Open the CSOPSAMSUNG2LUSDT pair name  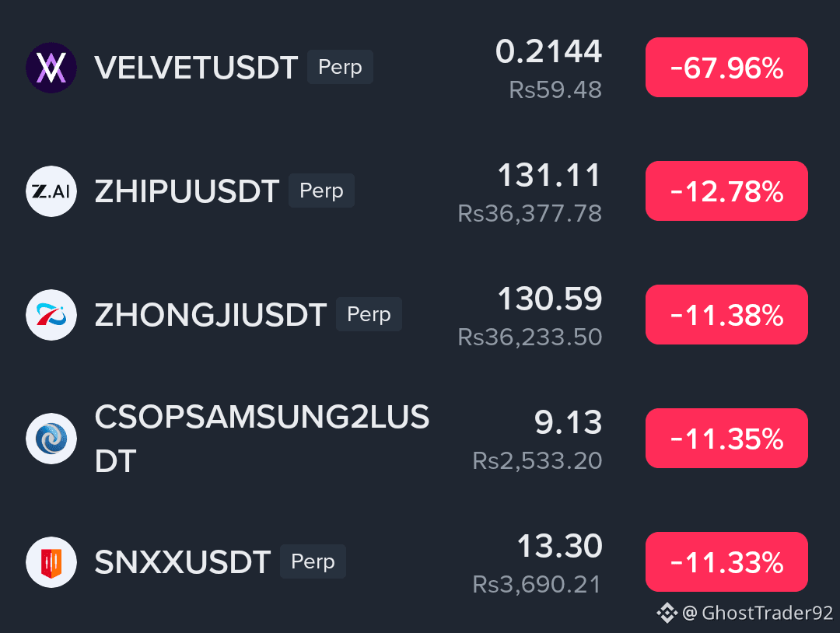click(x=262, y=439)
